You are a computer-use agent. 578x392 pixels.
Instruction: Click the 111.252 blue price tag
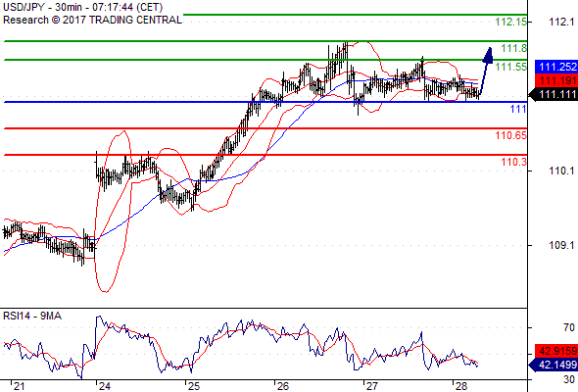tap(556, 67)
